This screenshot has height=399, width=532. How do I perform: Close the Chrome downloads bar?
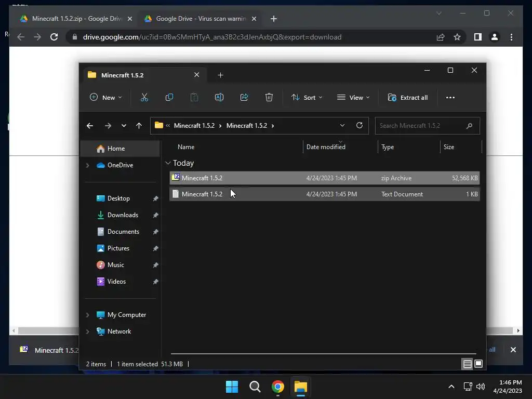point(513,350)
